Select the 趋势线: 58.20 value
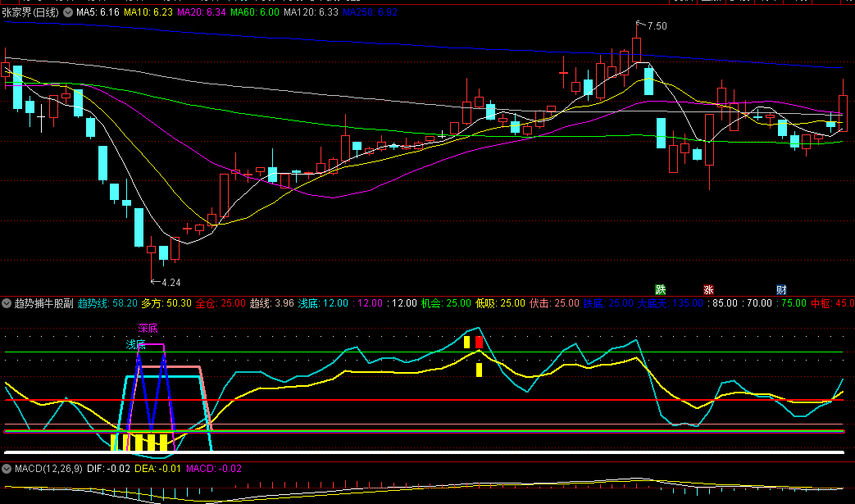This screenshot has width=855, height=504. [107, 303]
